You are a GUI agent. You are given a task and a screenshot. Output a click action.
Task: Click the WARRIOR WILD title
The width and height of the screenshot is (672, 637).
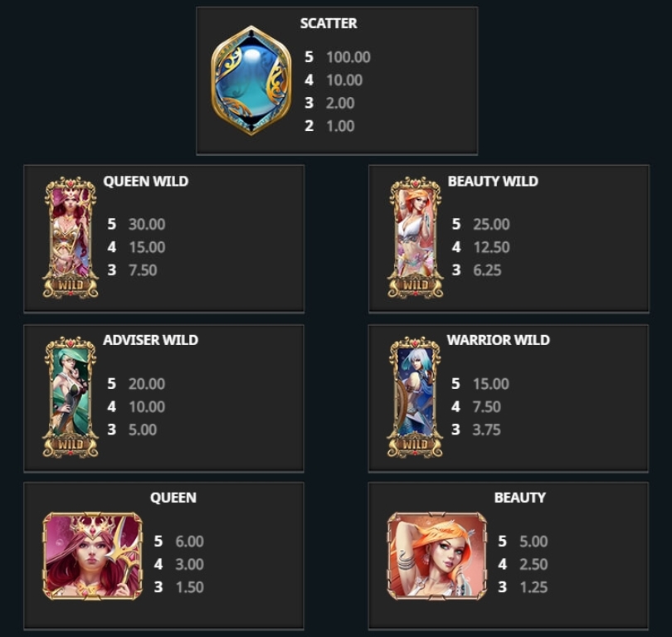498,340
